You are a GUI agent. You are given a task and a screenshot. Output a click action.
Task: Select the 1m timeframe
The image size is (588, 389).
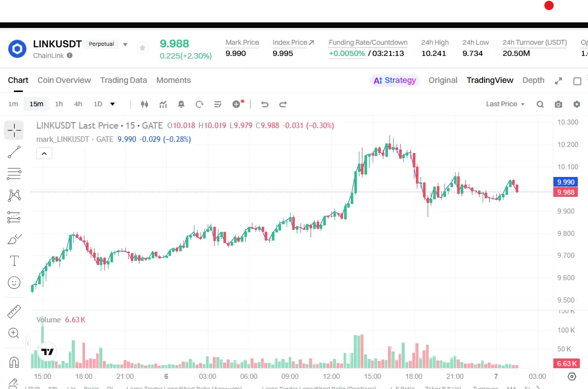[x=13, y=104]
